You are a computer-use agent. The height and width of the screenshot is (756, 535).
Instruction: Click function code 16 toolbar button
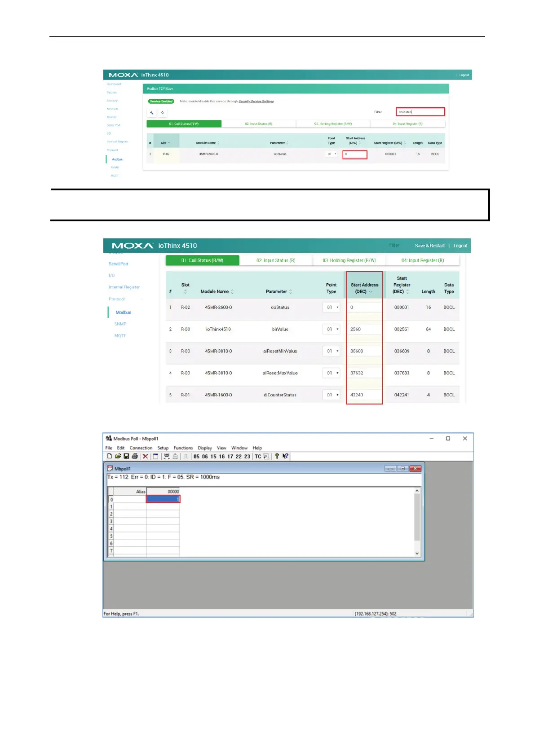click(222, 456)
